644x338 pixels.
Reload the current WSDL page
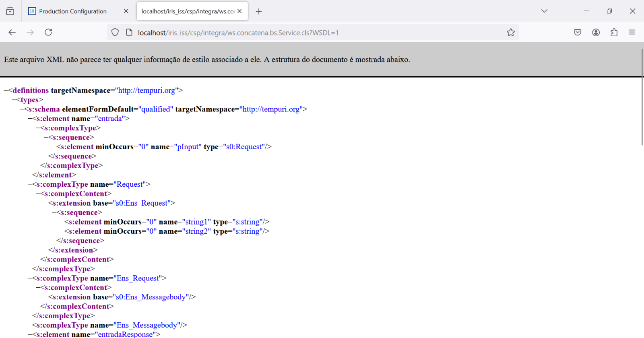click(x=48, y=32)
